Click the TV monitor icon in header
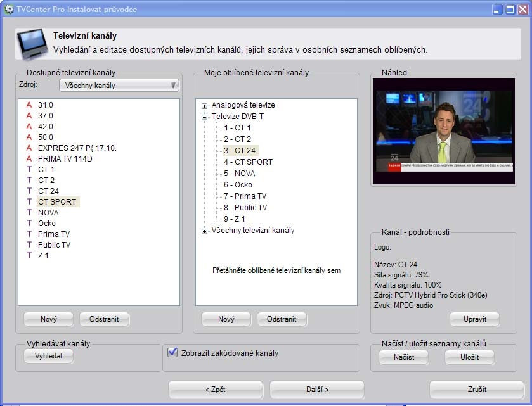Image resolution: width=532 pixels, height=406 pixels. [x=32, y=44]
